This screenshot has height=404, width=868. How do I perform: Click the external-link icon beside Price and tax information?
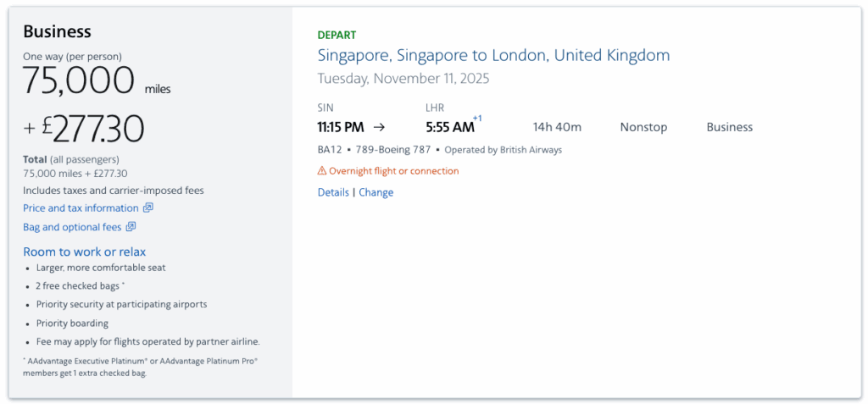(147, 208)
